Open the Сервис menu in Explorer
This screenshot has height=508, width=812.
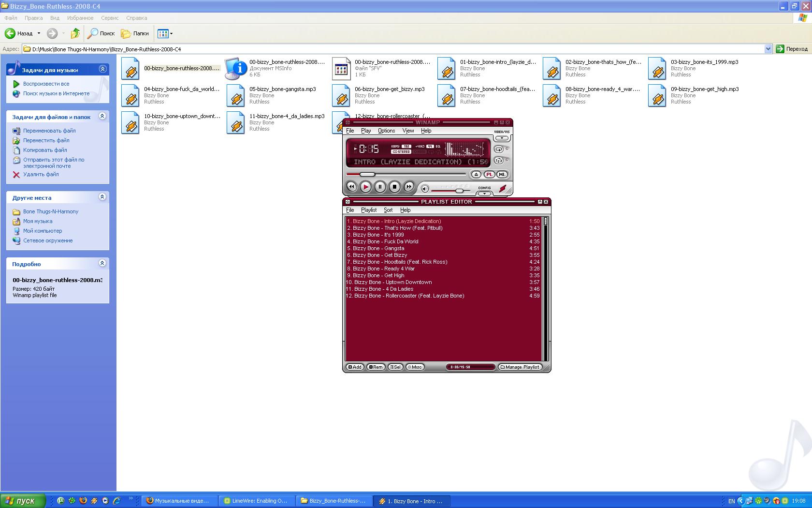point(110,18)
